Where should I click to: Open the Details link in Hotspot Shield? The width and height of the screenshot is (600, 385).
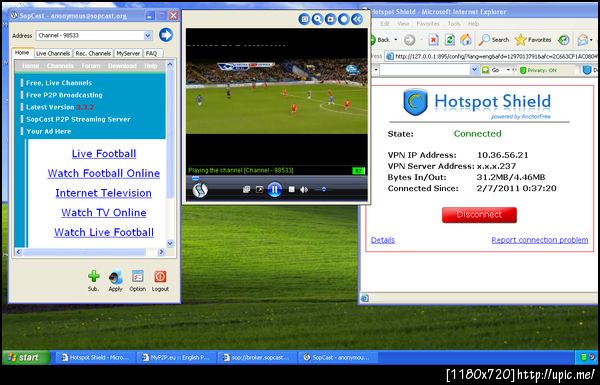tap(383, 240)
